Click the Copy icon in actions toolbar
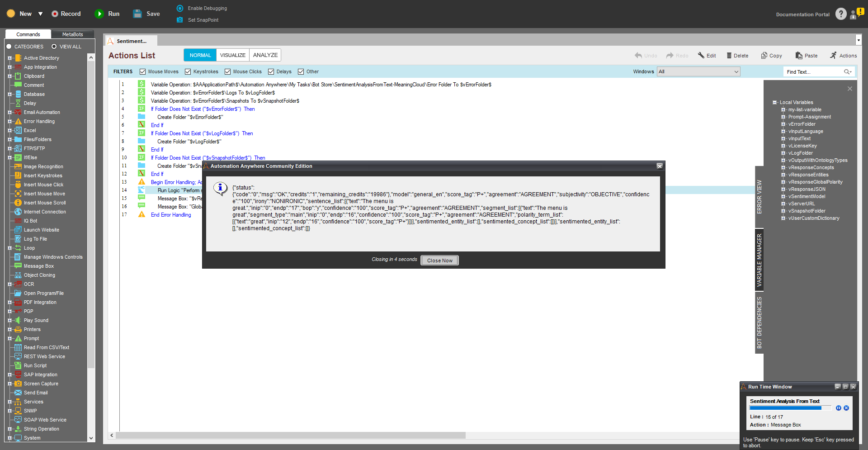The image size is (868, 450). pos(764,56)
